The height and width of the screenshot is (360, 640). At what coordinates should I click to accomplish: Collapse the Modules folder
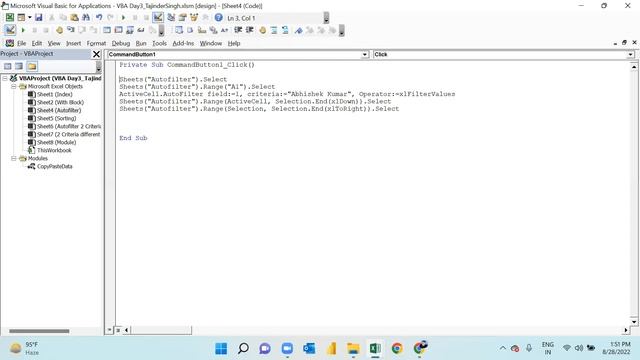(x=13, y=158)
